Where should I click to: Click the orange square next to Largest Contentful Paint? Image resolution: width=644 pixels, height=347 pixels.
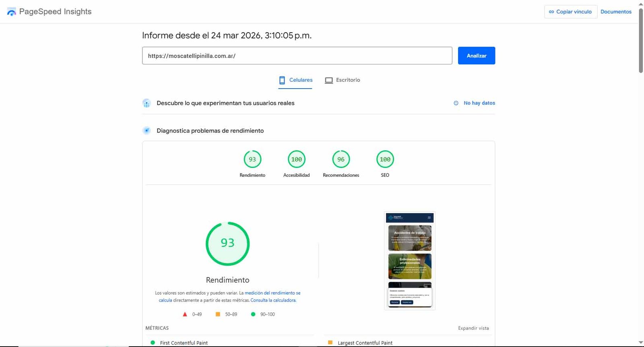click(330, 343)
